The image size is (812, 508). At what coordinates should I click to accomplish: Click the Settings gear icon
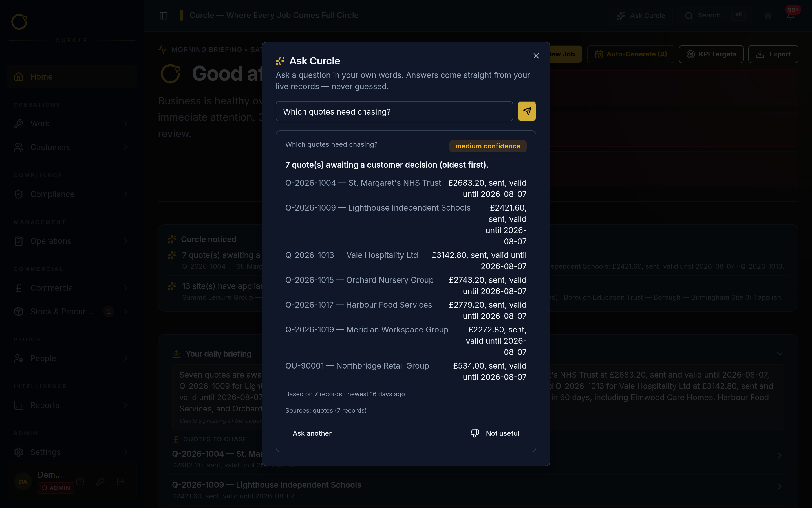pyautogui.click(x=19, y=452)
